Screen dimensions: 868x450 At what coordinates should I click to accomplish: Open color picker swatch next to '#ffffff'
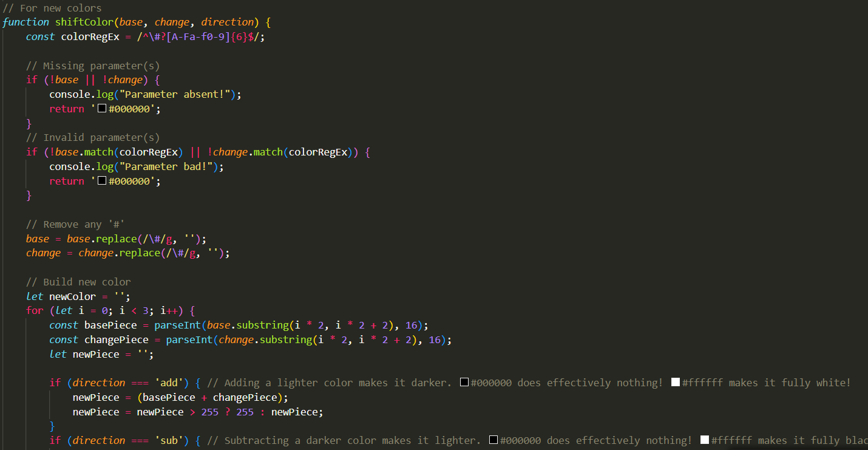coord(675,382)
